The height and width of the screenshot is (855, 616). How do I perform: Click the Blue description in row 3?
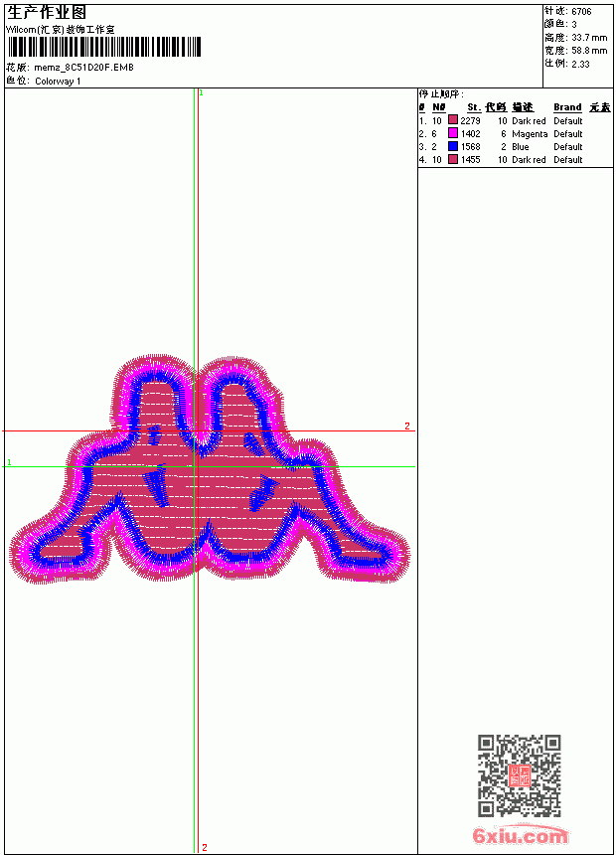click(x=521, y=147)
